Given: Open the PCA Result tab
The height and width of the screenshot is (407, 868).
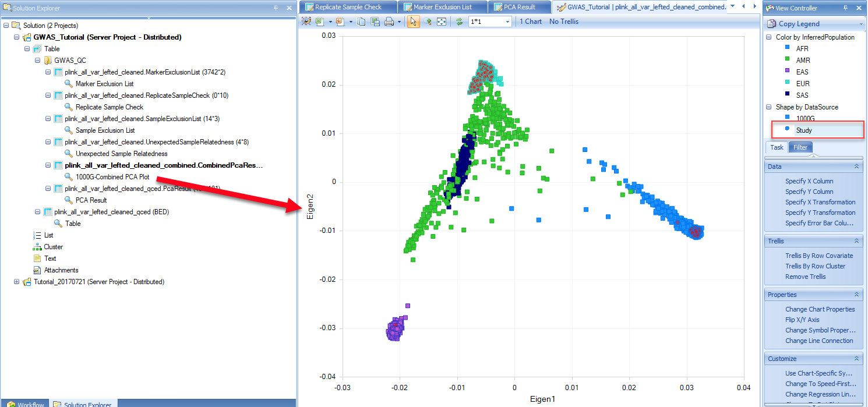Looking at the screenshot, I should coord(520,7).
